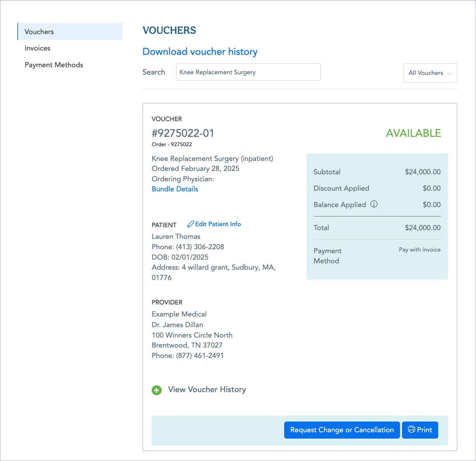Image resolution: width=476 pixels, height=461 pixels.
Task: Click Example Medical provider text
Action: click(179, 314)
